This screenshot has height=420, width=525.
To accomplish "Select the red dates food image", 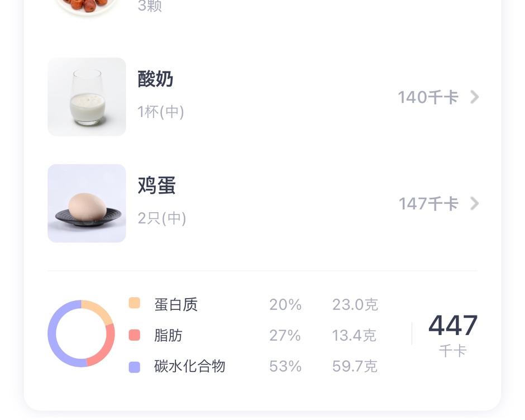I will (x=87, y=6).
